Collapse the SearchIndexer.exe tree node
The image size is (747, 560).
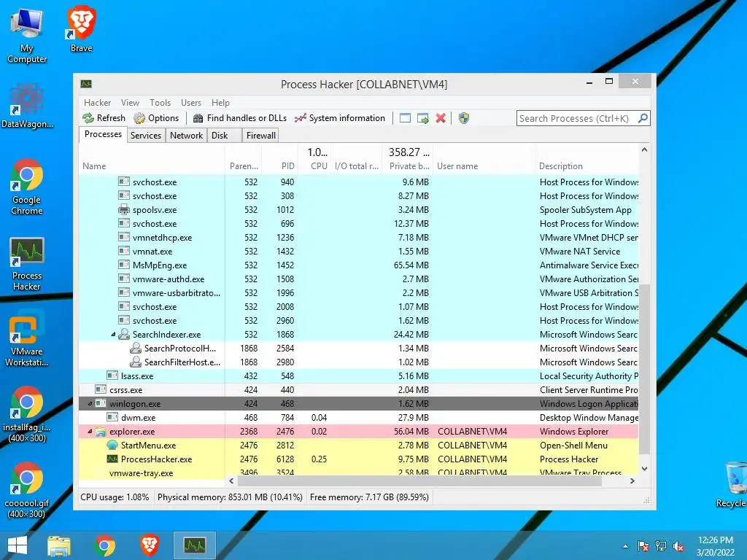(x=113, y=335)
